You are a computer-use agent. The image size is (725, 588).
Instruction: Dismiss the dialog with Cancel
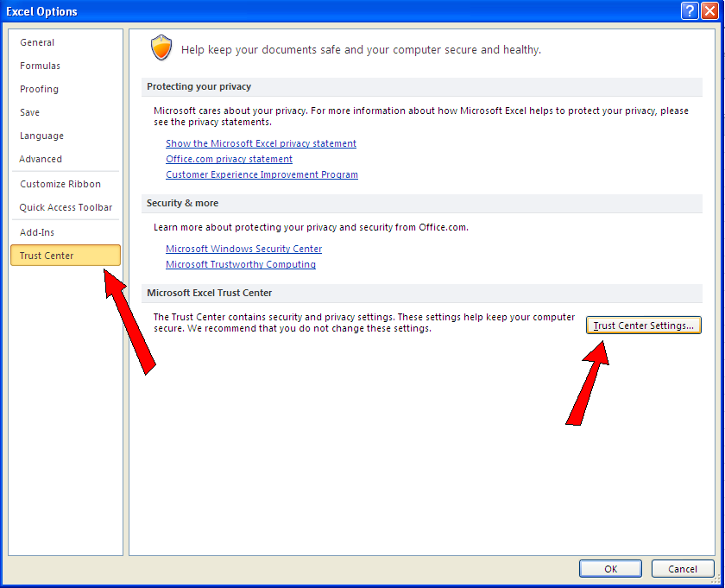pyautogui.click(x=683, y=568)
